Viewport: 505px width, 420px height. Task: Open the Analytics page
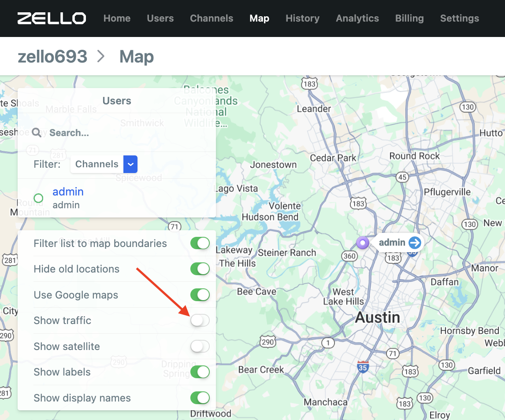[x=357, y=18]
